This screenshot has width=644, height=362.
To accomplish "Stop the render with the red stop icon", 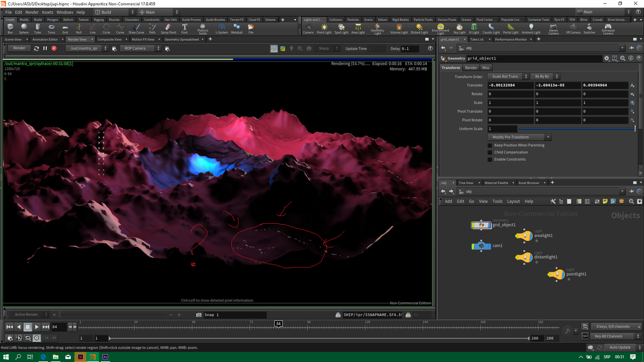I will (54, 48).
